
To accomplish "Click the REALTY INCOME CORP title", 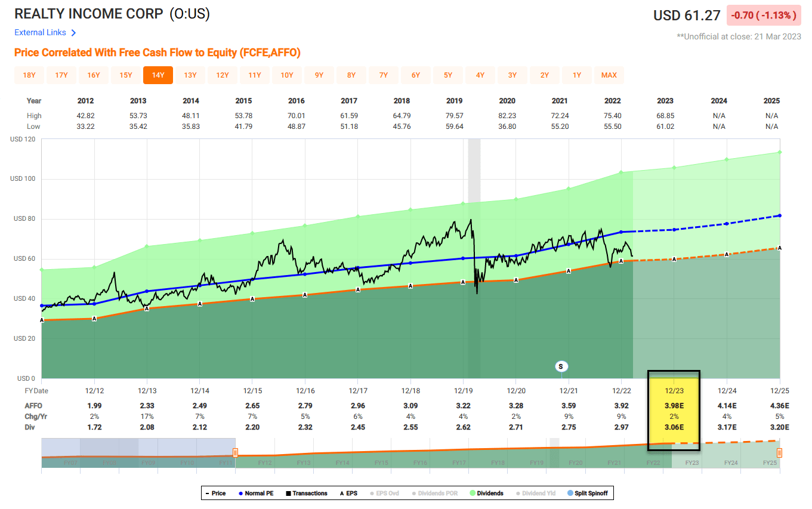I will (x=88, y=14).
